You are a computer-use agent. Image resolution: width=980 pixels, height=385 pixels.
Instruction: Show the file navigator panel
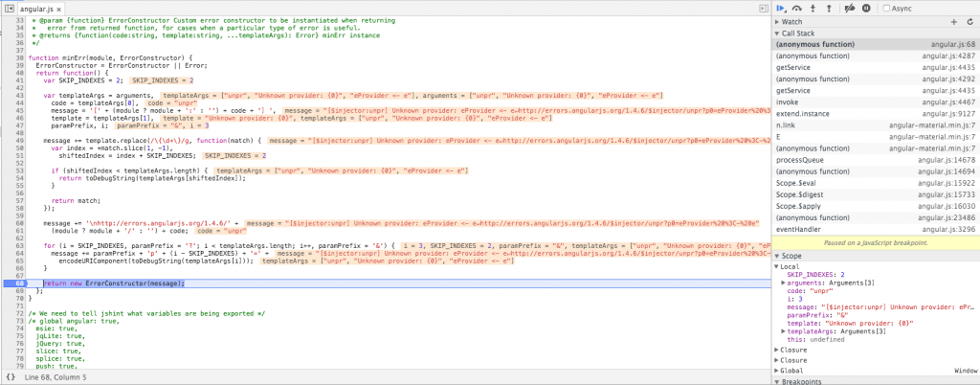[9, 9]
